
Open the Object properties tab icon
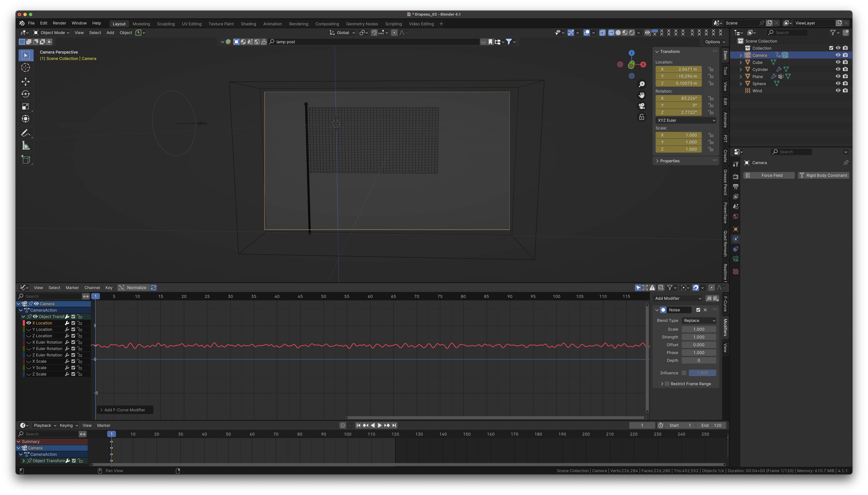[736, 229]
